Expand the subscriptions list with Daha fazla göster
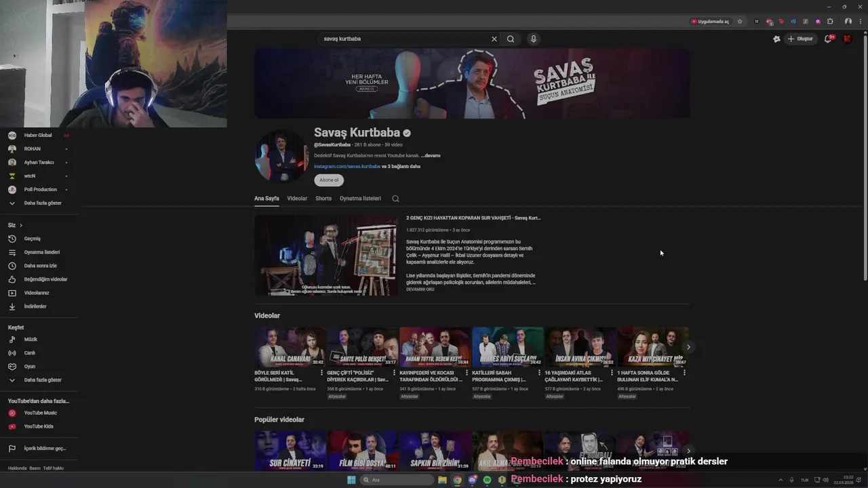868x488 pixels. [38, 203]
